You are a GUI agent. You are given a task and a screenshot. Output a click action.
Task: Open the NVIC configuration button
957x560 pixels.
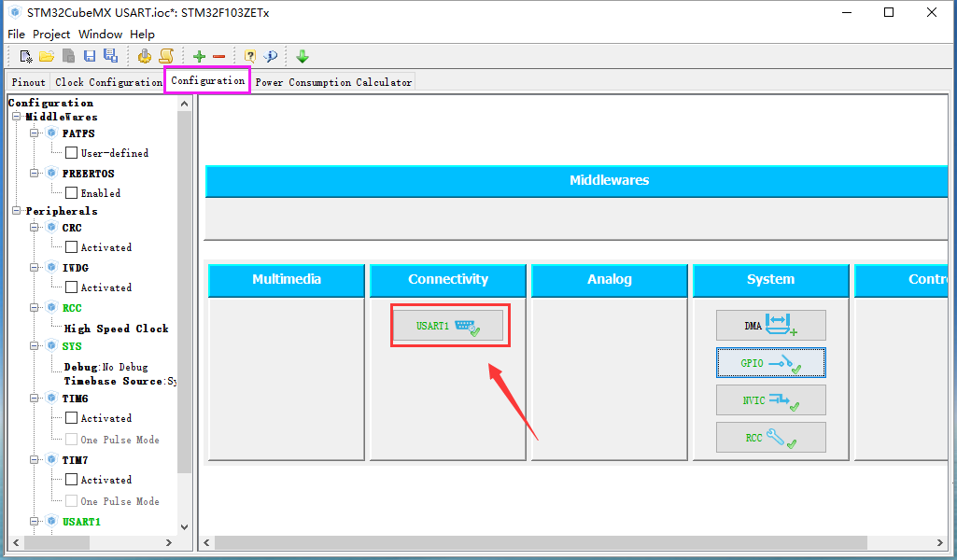(771, 400)
